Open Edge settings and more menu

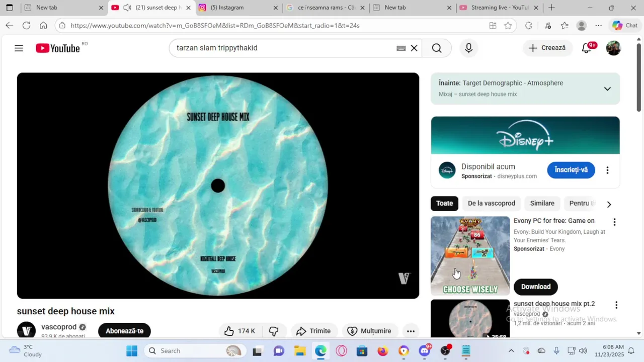[x=598, y=26]
